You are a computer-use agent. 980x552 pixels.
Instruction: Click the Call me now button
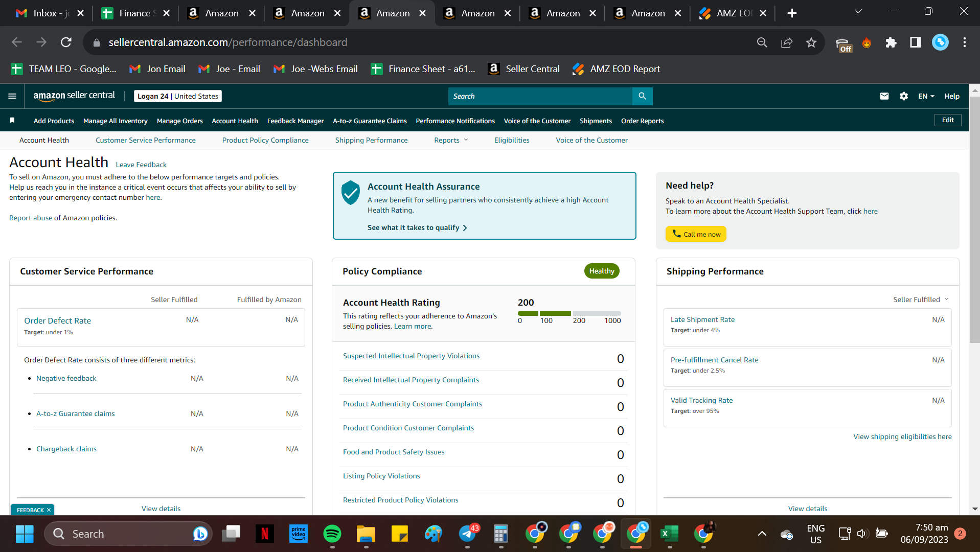coord(696,234)
